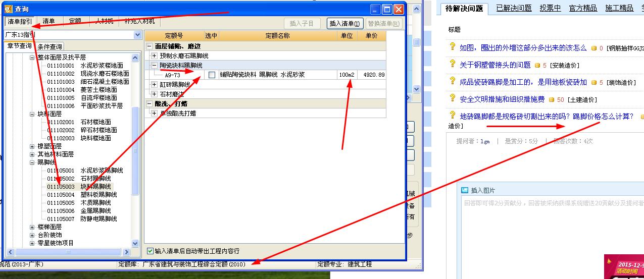The image size is (644, 279).
Task: Click the 查询 window title icon
Action: click(x=9, y=9)
